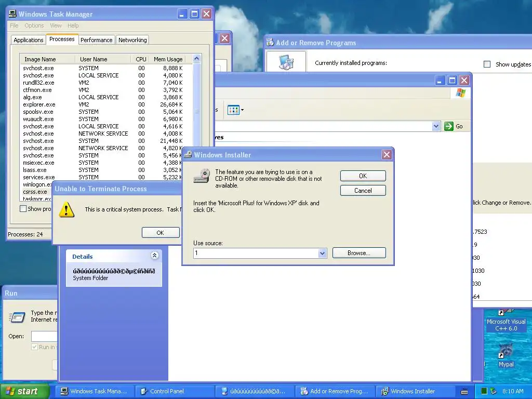Open Task Manager File menu
This screenshot has width=532, height=399.
click(14, 25)
